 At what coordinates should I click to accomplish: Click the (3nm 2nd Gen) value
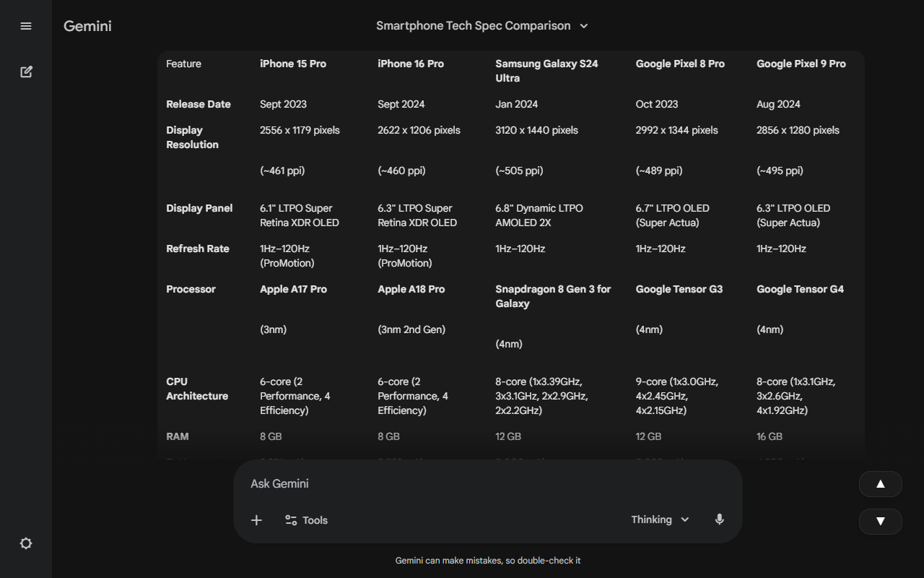(x=411, y=329)
